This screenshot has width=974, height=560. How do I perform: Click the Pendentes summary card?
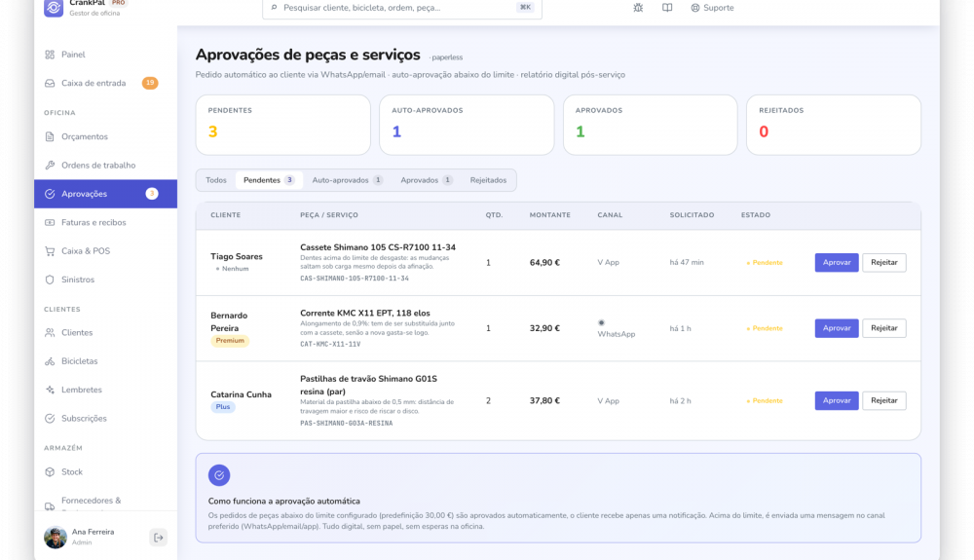click(x=282, y=125)
